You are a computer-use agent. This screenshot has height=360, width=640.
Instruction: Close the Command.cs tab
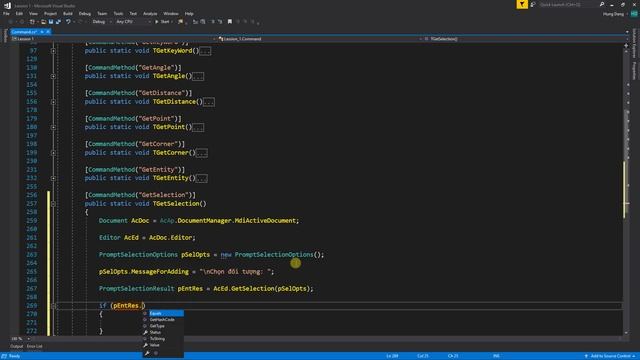(x=48, y=32)
